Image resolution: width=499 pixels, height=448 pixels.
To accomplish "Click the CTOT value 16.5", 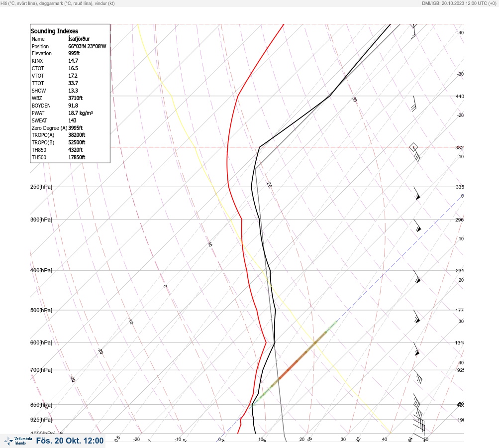I will click(73, 69).
